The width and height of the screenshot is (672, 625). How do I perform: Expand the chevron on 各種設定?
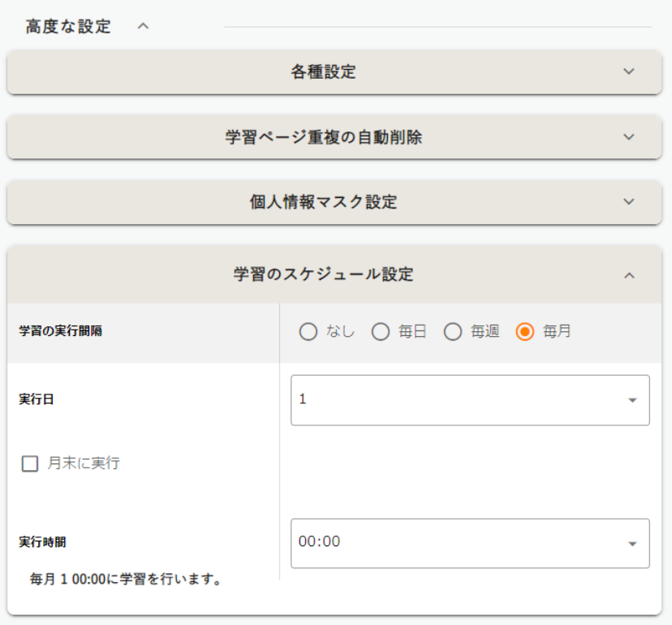629,71
